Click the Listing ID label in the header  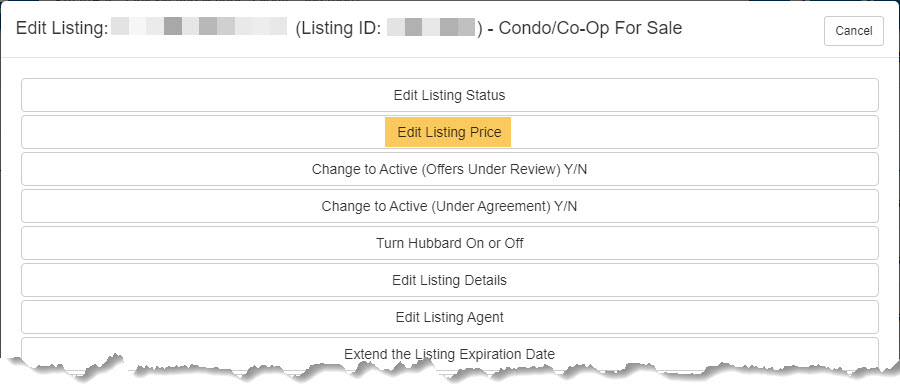click(x=339, y=28)
